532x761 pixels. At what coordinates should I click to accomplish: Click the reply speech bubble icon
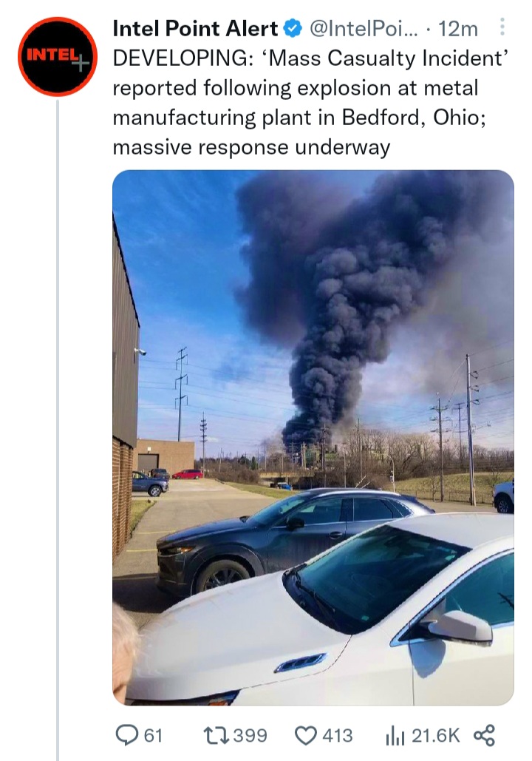126,734
